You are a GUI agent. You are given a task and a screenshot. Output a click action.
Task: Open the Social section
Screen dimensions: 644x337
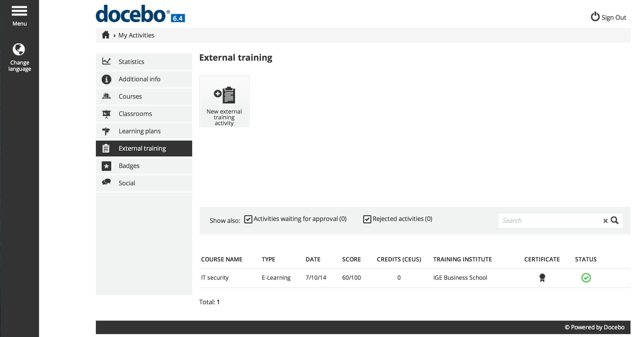(144, 183)
